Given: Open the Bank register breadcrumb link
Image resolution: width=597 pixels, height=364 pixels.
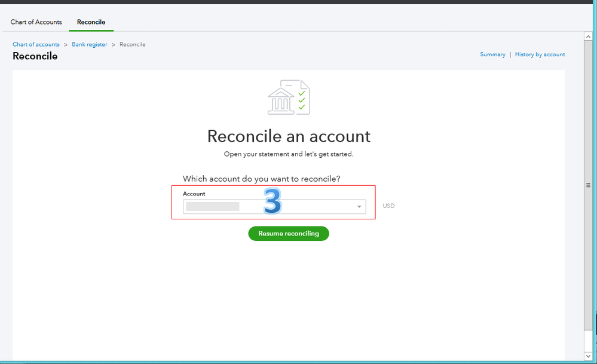Looking at the screenshot, I should [89, 44].
